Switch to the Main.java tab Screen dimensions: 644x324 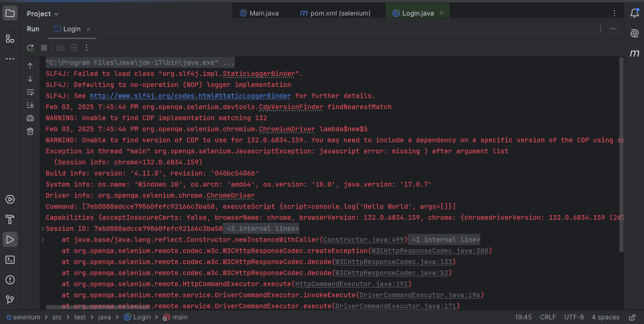click(264, 13)
